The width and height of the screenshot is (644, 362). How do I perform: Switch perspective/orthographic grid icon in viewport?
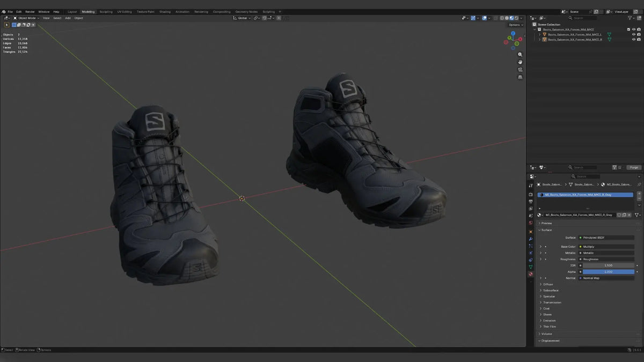520,77
